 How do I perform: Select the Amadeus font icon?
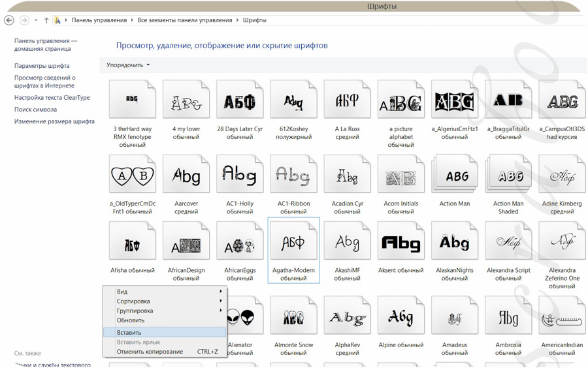point(455,315)
